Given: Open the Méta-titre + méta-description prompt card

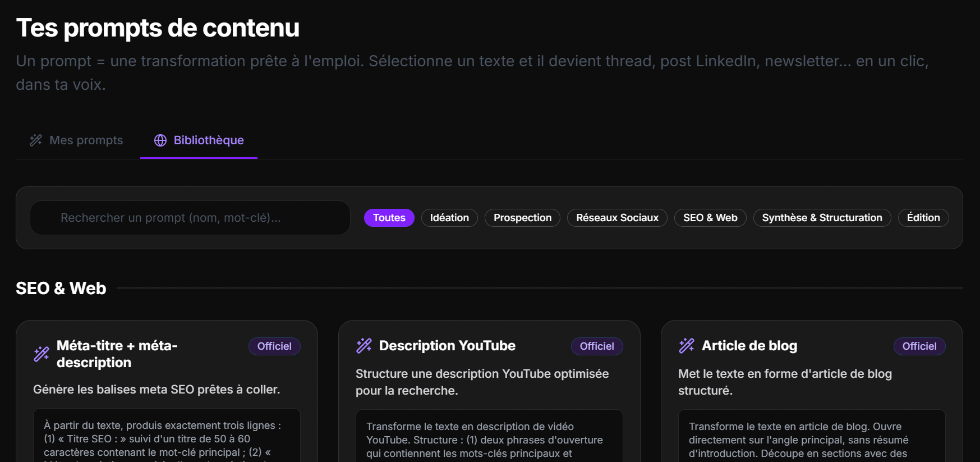Looking at the screenshot, I should [x=167, y=391].
